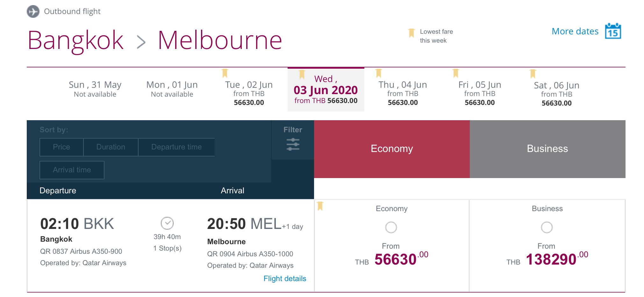Switch to the Business cabin tab
644x297 pixels.
(x=547, y=149)
